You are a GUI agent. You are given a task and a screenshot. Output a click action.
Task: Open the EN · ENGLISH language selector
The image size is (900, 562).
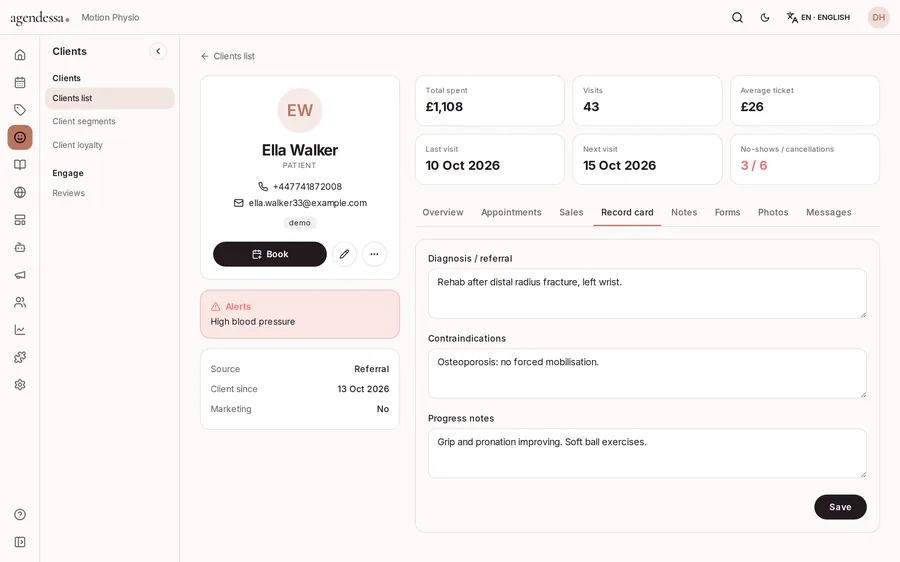pyautogui.click(x=818, y=17)
